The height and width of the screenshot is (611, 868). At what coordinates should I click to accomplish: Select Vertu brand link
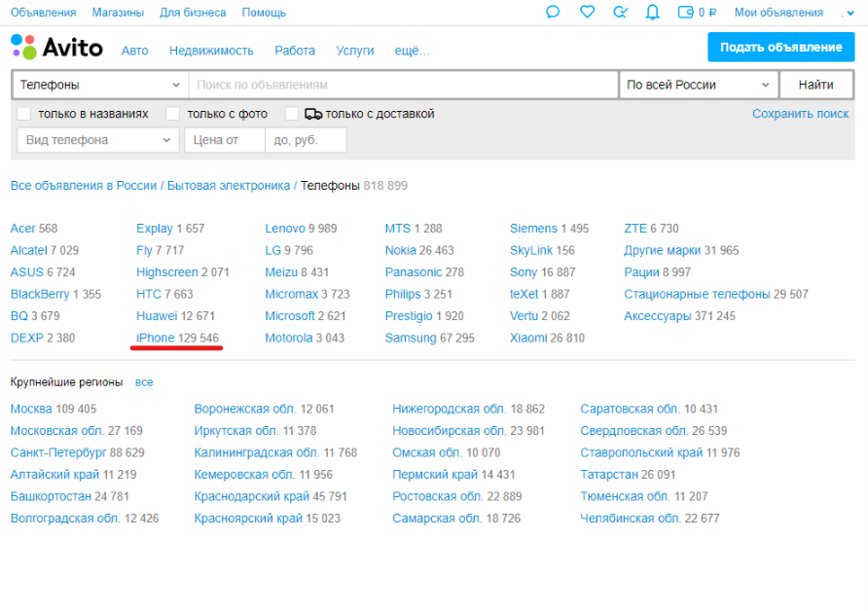click(524, 316)
